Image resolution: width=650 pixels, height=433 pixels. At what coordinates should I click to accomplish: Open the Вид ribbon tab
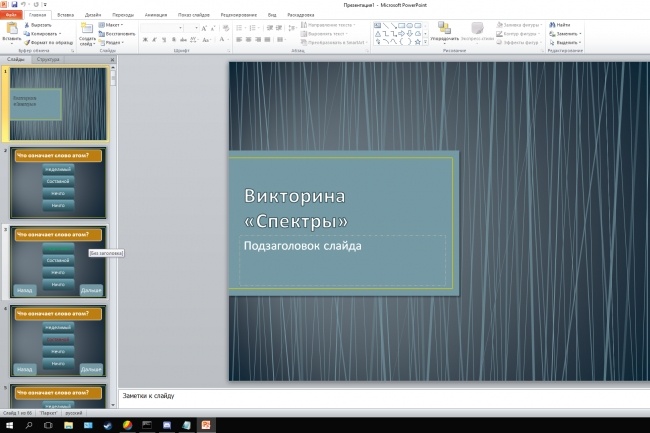coord(272,15)
